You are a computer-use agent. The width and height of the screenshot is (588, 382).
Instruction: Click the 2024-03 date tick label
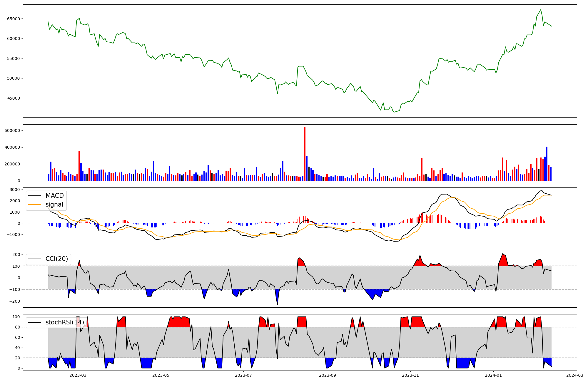pyautogui.click(x=574, y=375)
